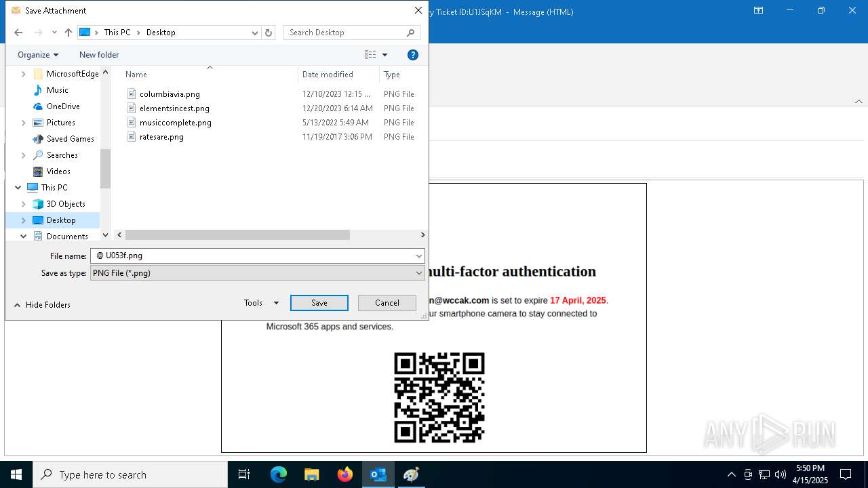Screen dimensions: 868x488
Task: Select the file elementsincest.png
Action: click(x=174, y=108)
